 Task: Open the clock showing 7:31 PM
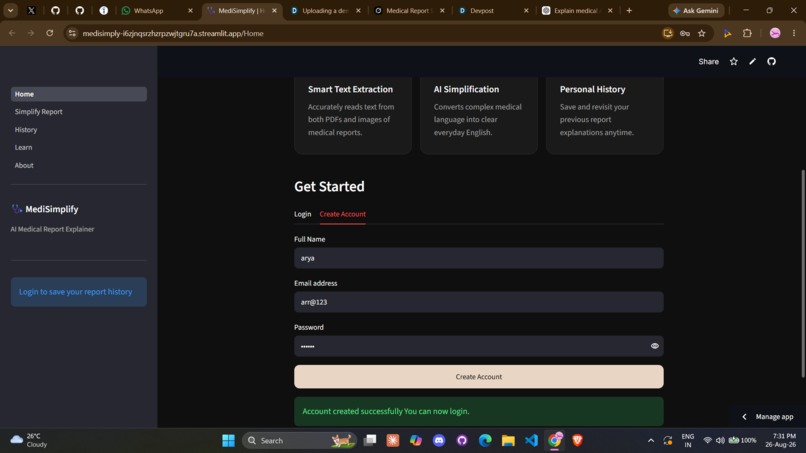tap(783, 440)
